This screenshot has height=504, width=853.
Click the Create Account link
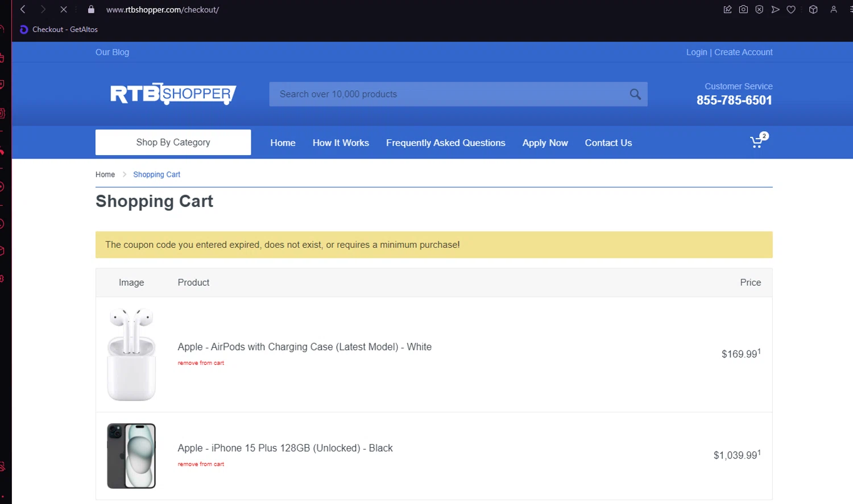743,52
